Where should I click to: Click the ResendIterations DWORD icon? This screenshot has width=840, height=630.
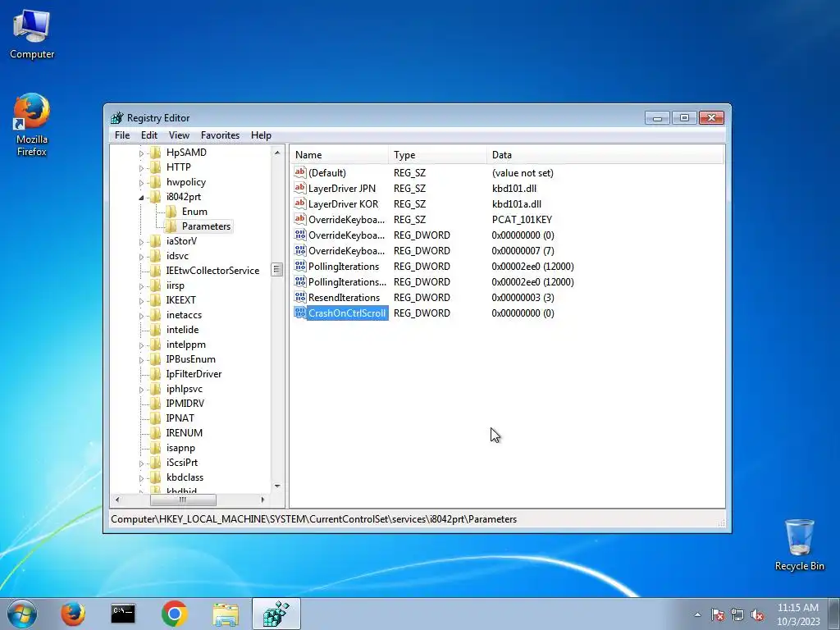click(300, 297)
